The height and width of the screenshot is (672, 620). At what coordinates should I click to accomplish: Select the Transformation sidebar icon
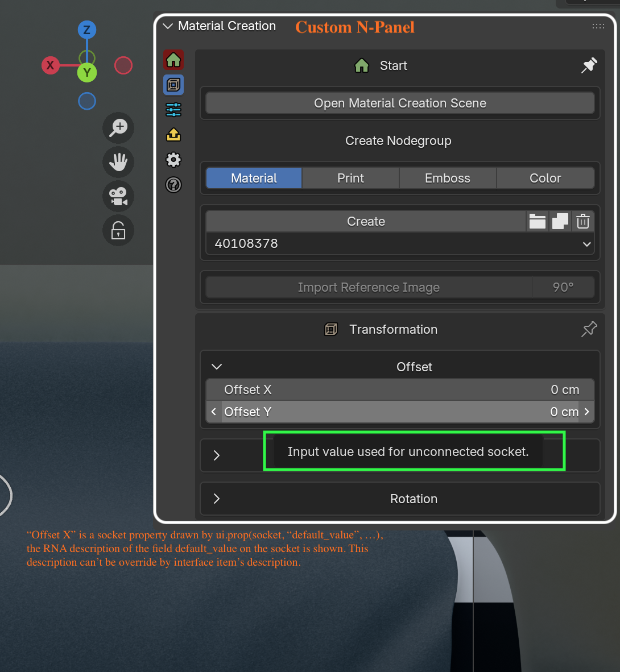pyautogui.click(x=173, y=85)
